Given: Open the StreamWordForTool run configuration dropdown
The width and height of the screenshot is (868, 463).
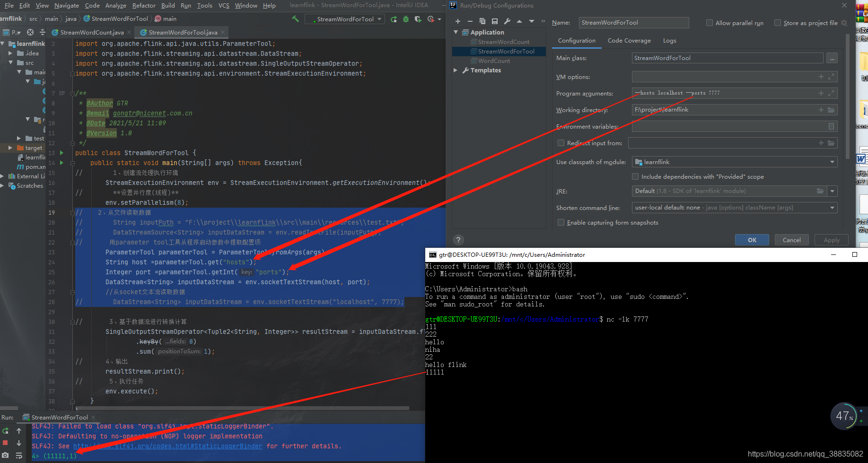Looking at the screenshot, I should click(344, 19).
